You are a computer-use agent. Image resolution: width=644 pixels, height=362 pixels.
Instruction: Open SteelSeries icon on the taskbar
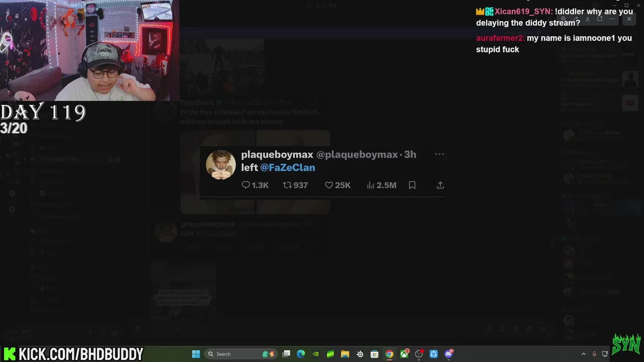360,354
